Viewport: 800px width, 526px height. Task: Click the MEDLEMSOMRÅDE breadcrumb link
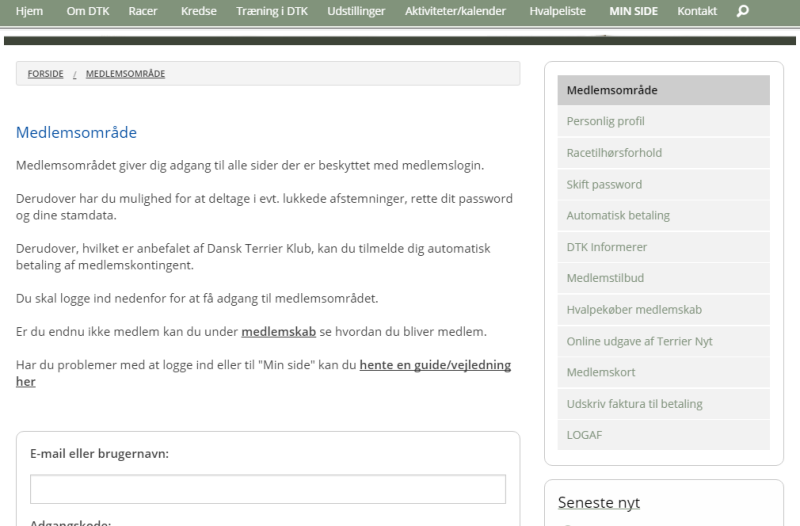point(126,74)
